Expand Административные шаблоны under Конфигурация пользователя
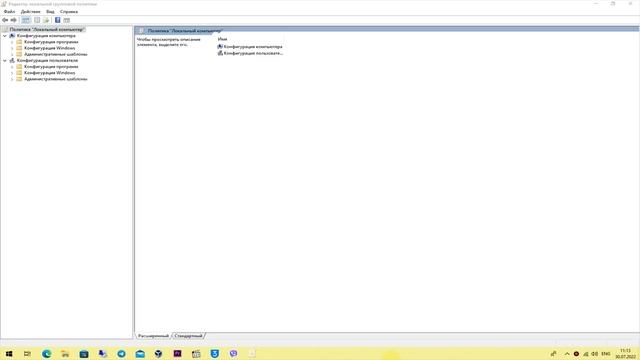Viewport: 640px width, 360px height. pyautogui.click(x=12, y=79)
